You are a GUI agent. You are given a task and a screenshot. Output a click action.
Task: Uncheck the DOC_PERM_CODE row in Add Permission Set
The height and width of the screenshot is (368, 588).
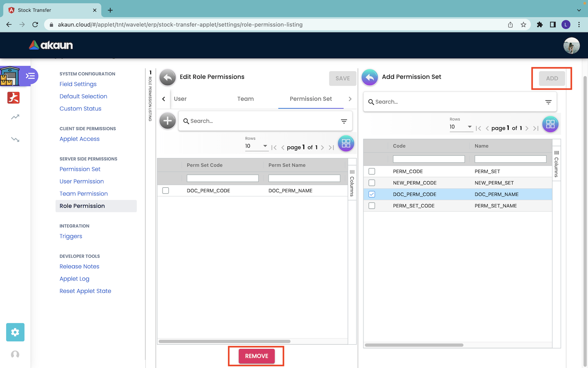(x=372, y=194)
